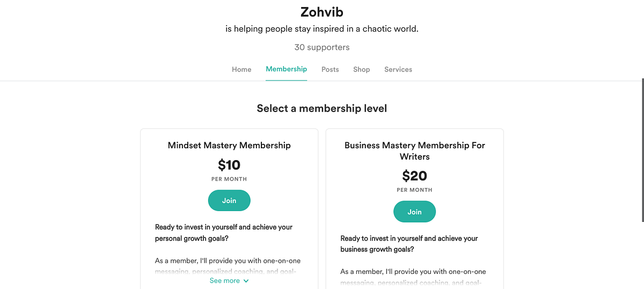Click the personal growth goals description
The width and height of the screenshot is (644, 289).
tap(224, 233)
